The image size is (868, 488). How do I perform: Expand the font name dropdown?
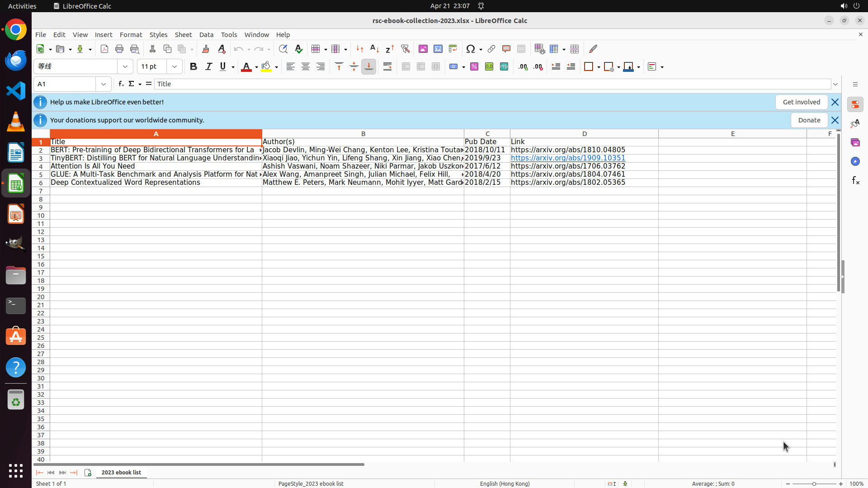coord(125,67)
